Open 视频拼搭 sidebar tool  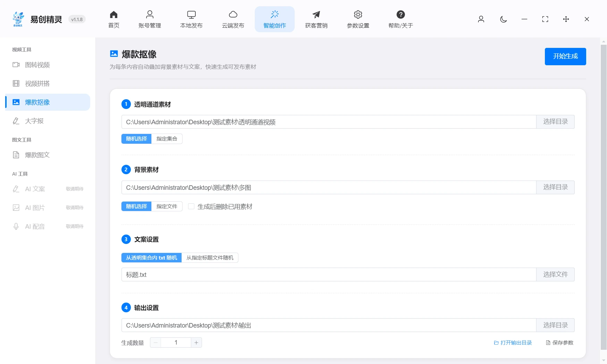(48, 84)
